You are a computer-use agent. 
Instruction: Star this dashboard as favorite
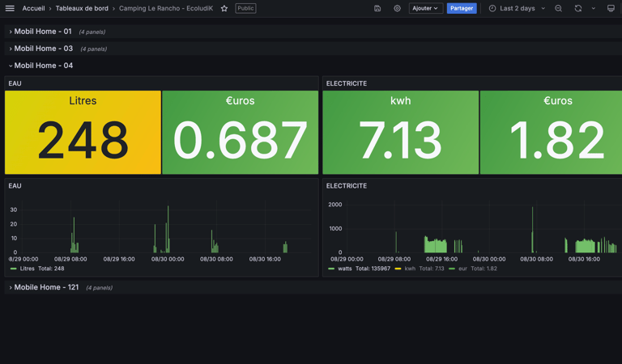coord(224,8)
